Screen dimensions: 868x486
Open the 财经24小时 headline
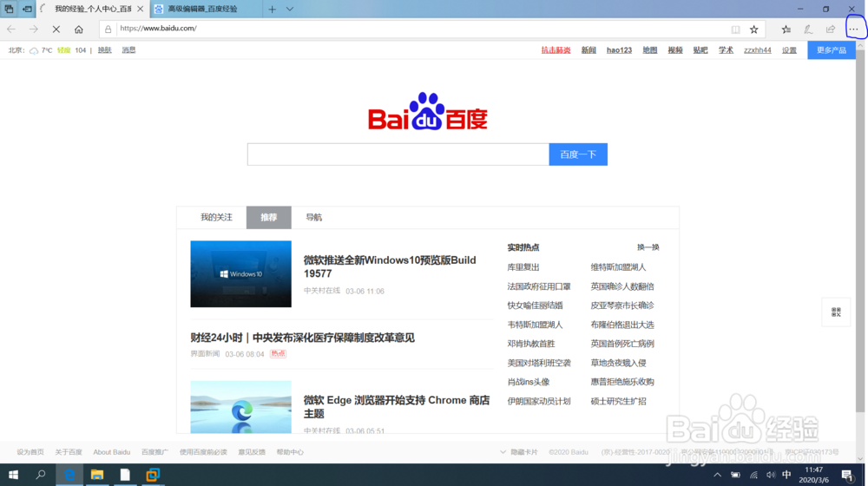[x=302, y=338]
